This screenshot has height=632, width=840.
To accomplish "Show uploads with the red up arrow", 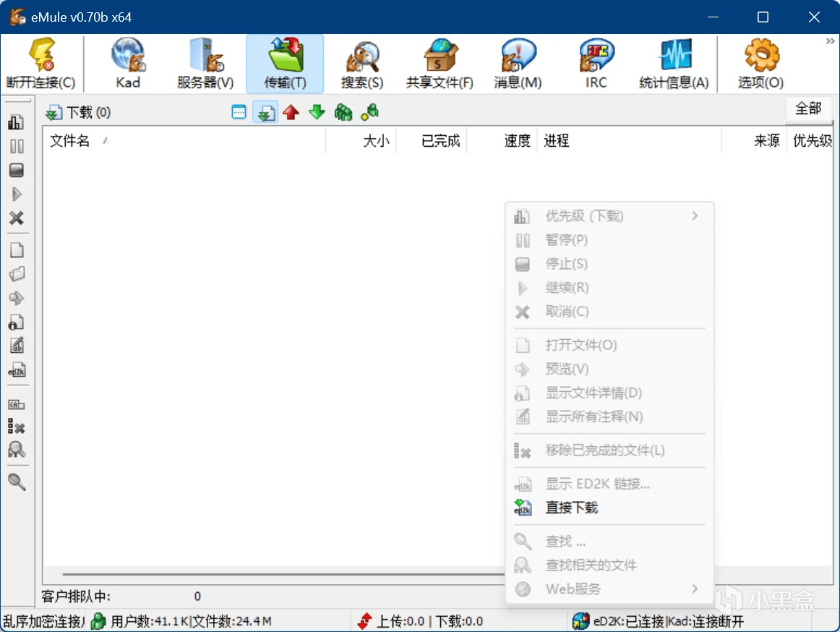I will click(x=291, y=112).
